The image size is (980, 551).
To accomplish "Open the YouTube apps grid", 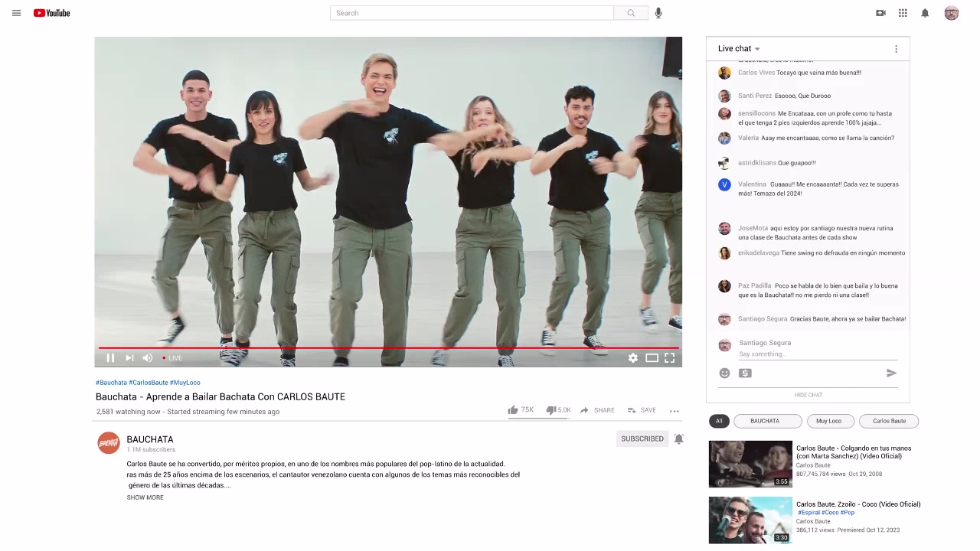I will click(903, 13).
